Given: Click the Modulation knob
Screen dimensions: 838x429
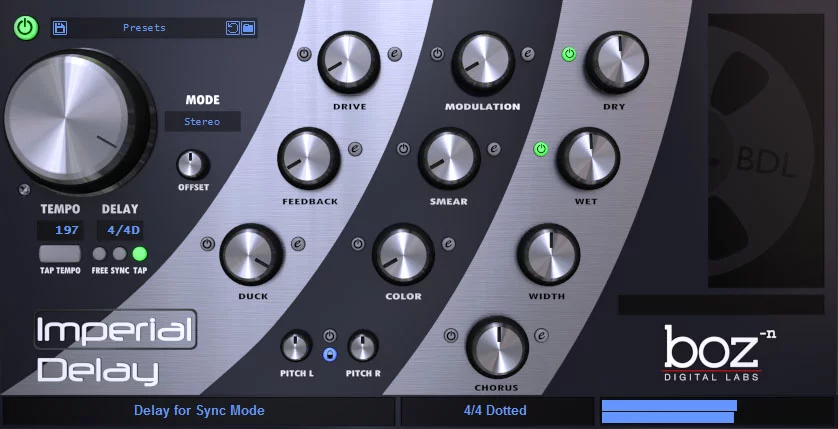Looking at the screenshot, I should tap(483, 63).
